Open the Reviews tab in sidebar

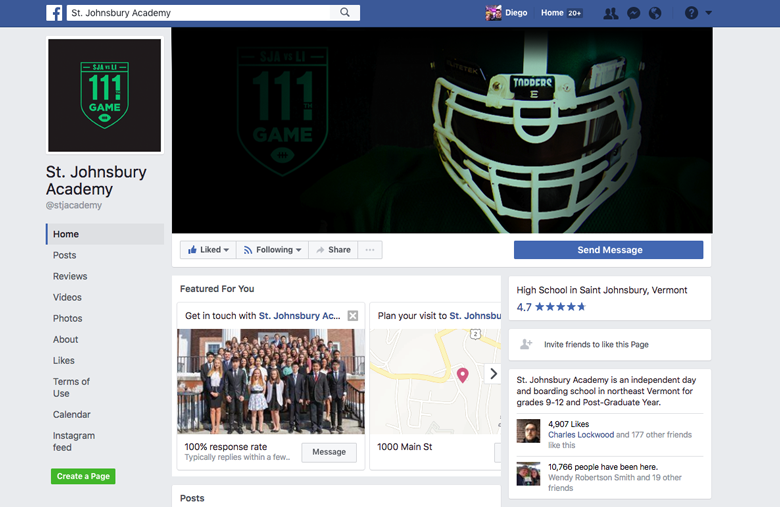click(70, 276)
